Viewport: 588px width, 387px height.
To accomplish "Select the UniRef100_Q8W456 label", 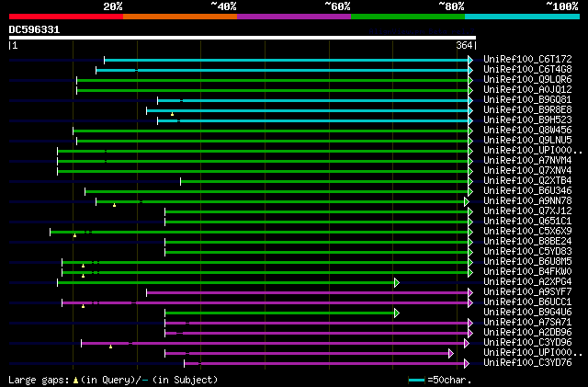I will click(527, 131).
